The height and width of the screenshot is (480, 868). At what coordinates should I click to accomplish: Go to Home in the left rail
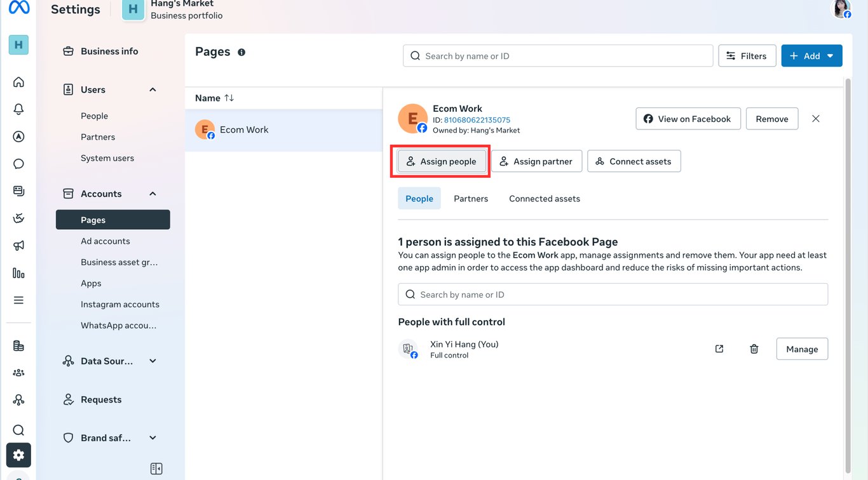[18, 82]
